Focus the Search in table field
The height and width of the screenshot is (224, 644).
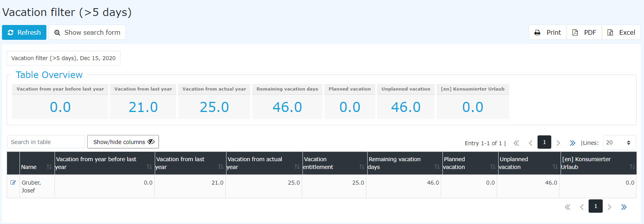46,142
